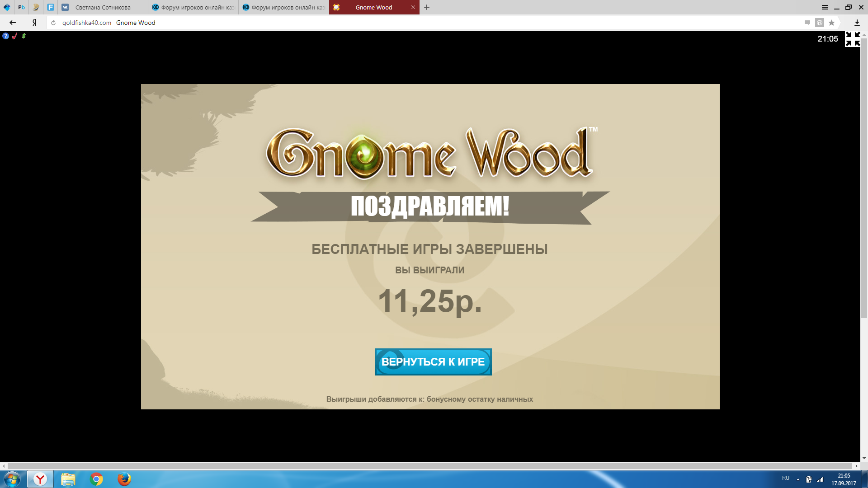
Task: Open Google Chrome from the taskbar
Action: click(96, 479)
